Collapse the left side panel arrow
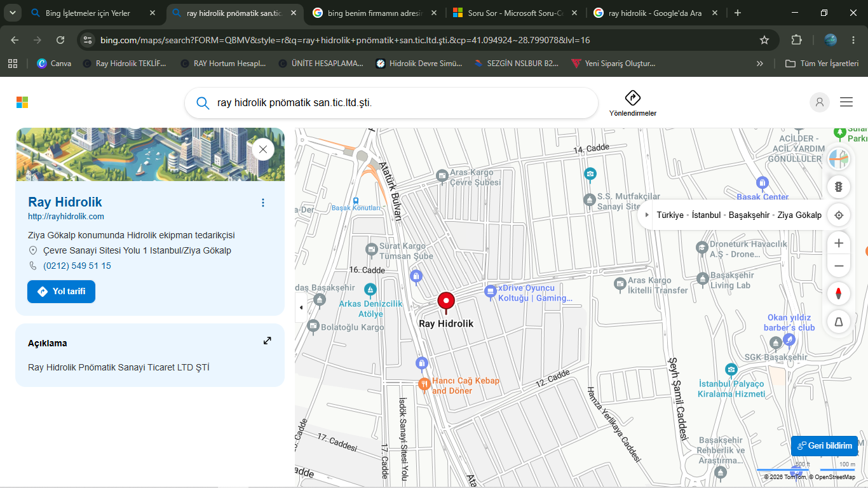 (301, 308)
